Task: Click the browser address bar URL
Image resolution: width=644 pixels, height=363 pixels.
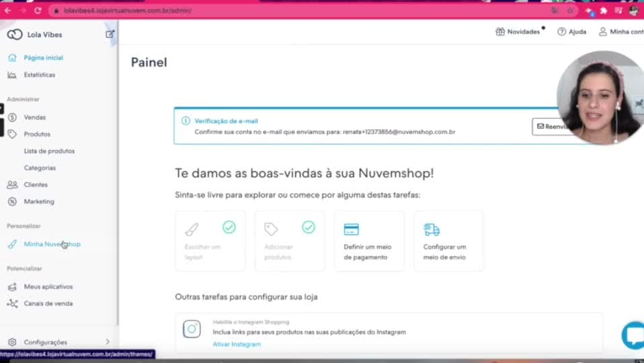Action: [127, 11]
